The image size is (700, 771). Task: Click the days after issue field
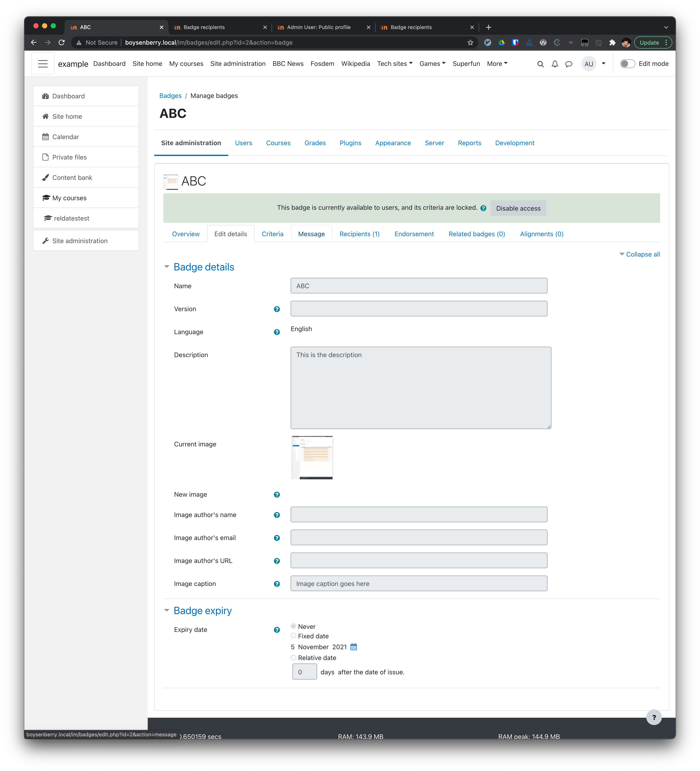(x=304, y=672)
